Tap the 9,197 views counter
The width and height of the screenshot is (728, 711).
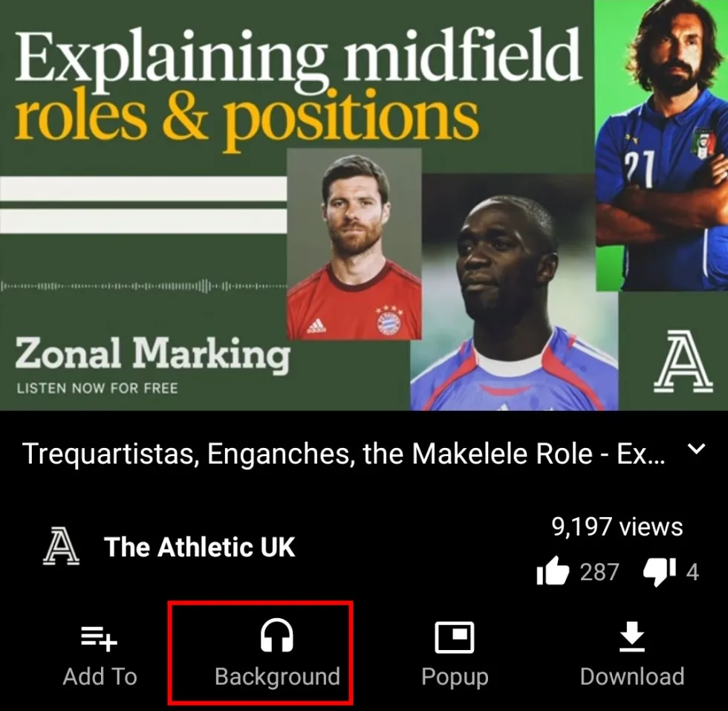point(617,527)
